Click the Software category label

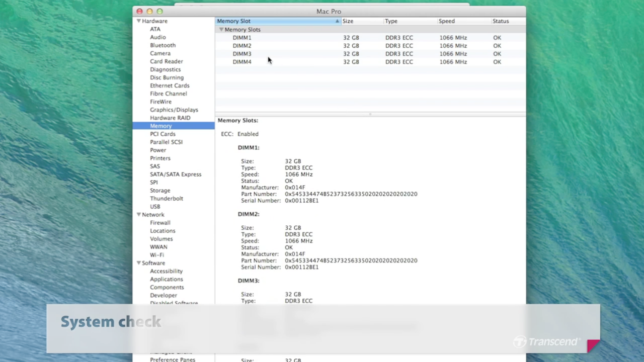click(x=153, y=263)
